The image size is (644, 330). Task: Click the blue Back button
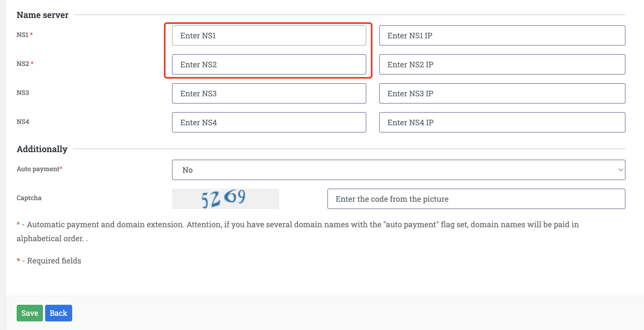click(58, 313)
